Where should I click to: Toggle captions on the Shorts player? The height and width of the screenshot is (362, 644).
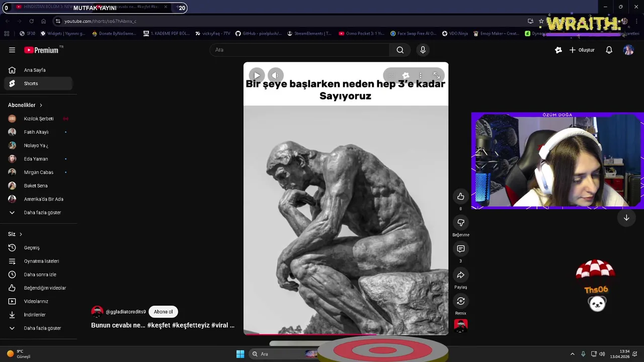391,75
